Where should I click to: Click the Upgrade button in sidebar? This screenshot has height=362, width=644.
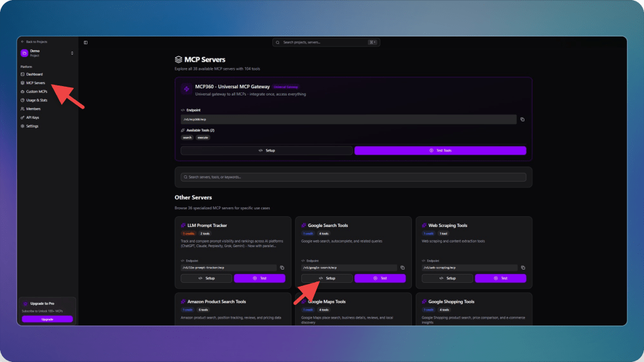(x=47, y=319)
